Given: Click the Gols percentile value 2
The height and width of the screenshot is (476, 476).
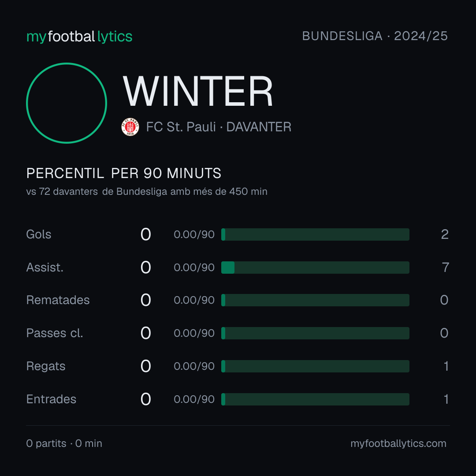Looking at the screenshot, I should point(445,234).
